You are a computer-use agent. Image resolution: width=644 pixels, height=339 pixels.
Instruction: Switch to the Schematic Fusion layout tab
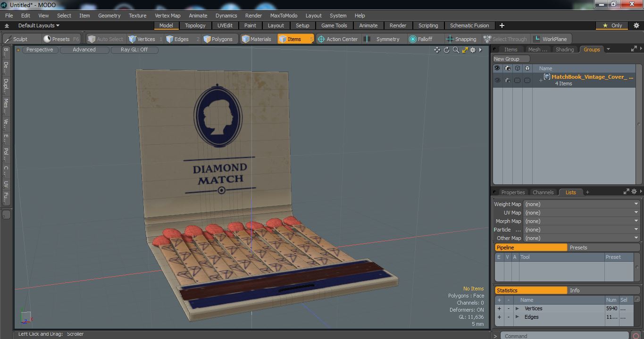pyautogui.click(x=469, y=25)
